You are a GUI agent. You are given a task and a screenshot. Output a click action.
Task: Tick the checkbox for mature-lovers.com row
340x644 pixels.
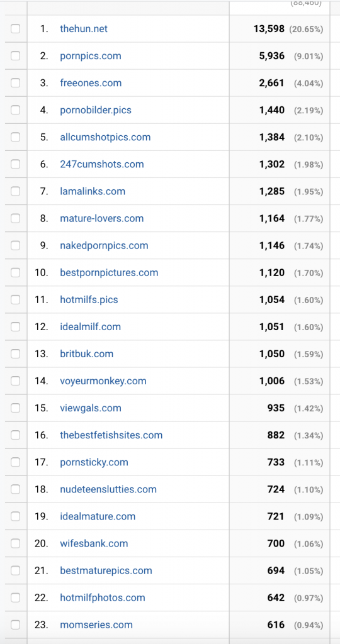tap(15, 218)
